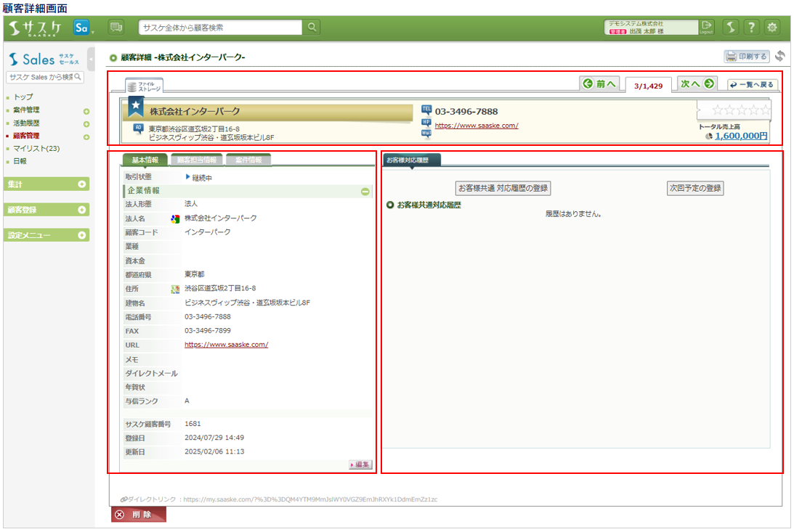Click the HP icon beside website link

coord(426,123)
